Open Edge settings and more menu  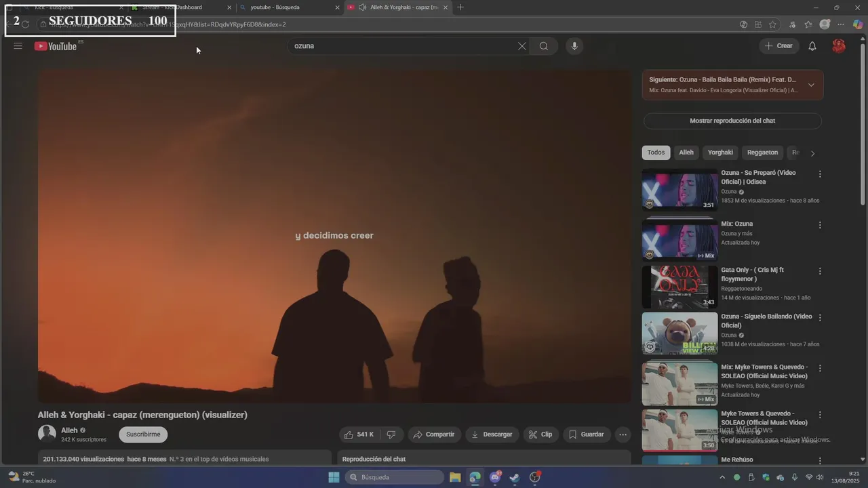pyautogui.click(x=841, y=24)
